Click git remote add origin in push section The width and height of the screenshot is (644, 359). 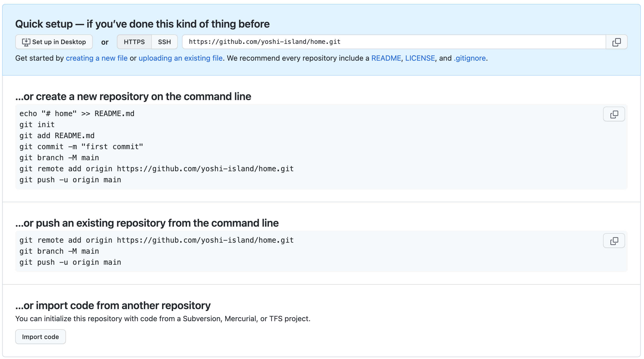(157, 240)
